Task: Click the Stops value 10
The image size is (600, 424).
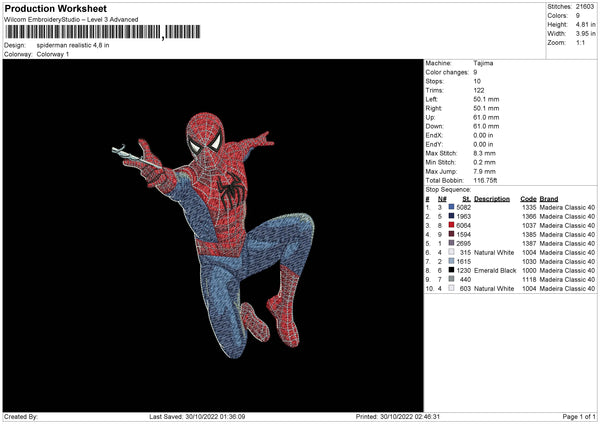Action: tap(477, 81)
